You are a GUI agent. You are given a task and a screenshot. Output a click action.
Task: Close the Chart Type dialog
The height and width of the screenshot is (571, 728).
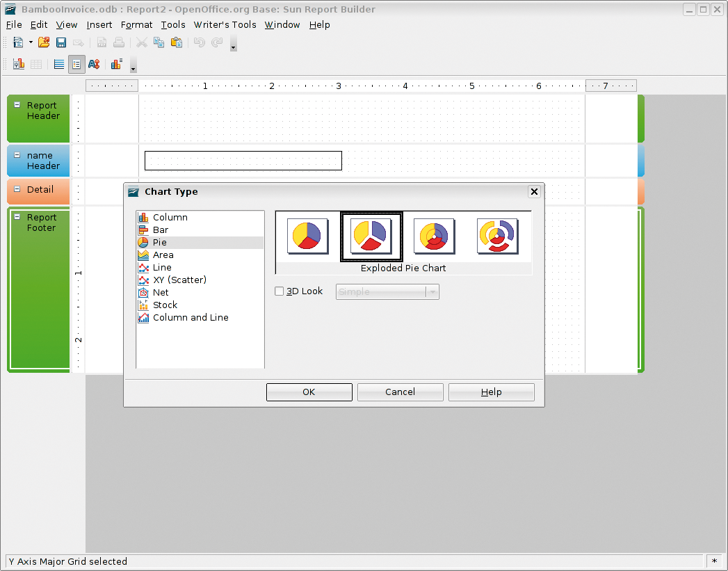[535, 192]
